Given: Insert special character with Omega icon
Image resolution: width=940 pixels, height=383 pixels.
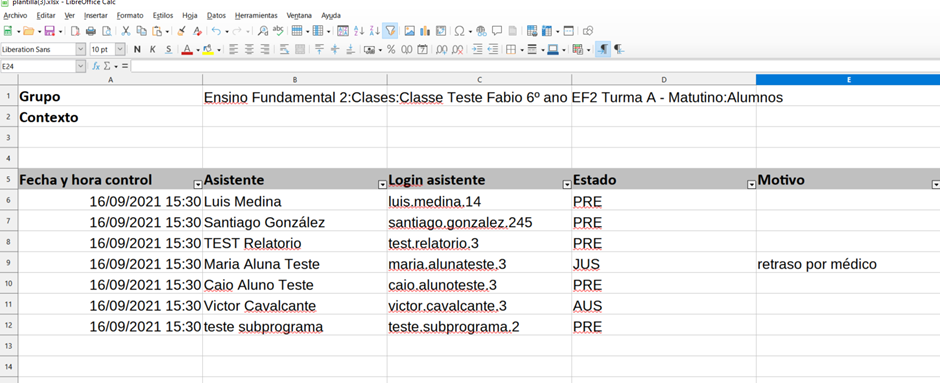Looking at the screenshot, I should (x=459, y=31).
